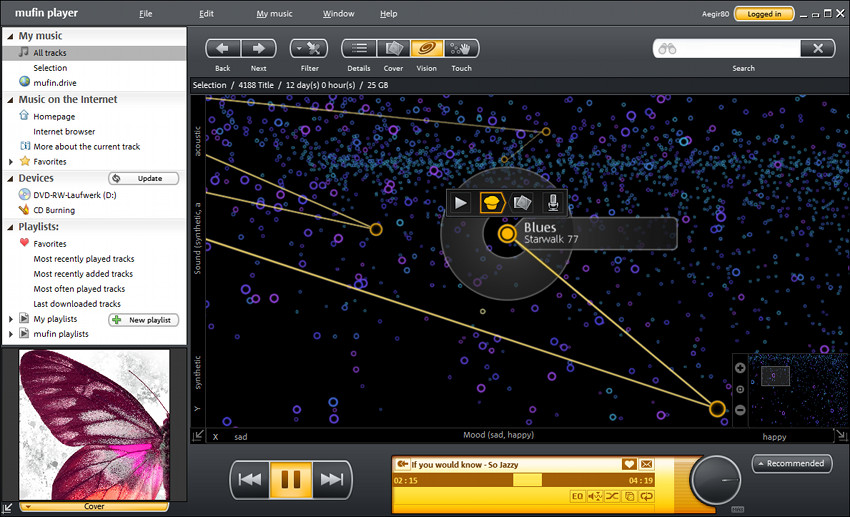Expand the Favorites star item
The height and width of the screenshot is (517, 850).
[10, 161]
